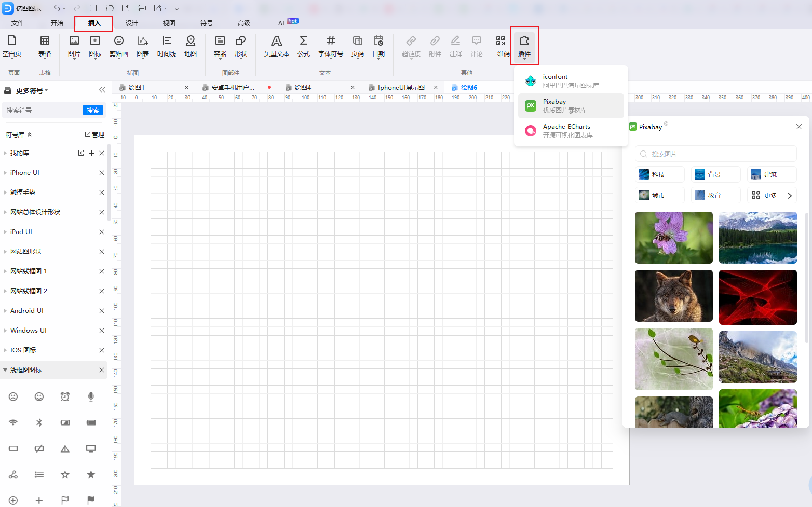812x507 pixels.
Task: Select the red abstract waves thumbnail
Action: coord(758,297)
